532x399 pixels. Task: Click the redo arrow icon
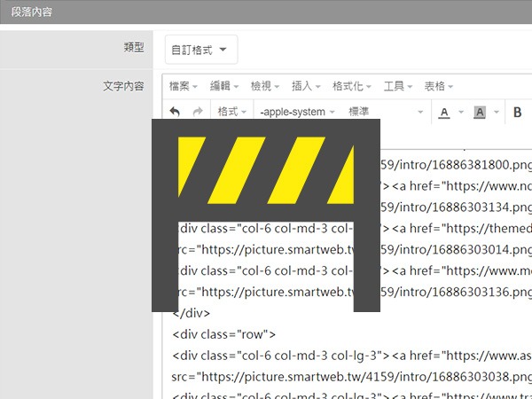[x=198, y=112]
